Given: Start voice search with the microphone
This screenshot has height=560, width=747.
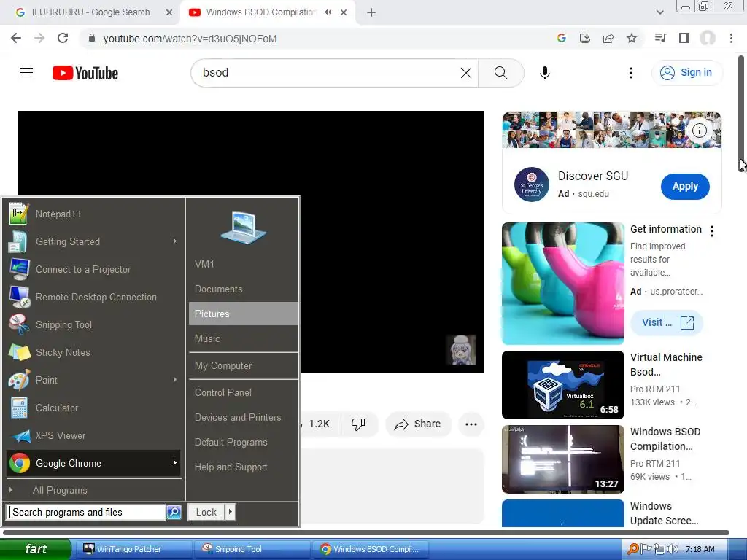Looking at the screenshot, I should 544,73.
